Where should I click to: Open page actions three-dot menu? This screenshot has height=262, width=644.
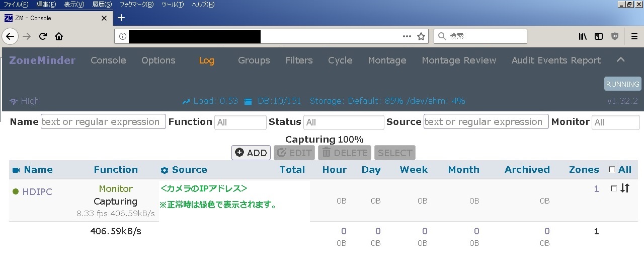(x=407, y=36)
